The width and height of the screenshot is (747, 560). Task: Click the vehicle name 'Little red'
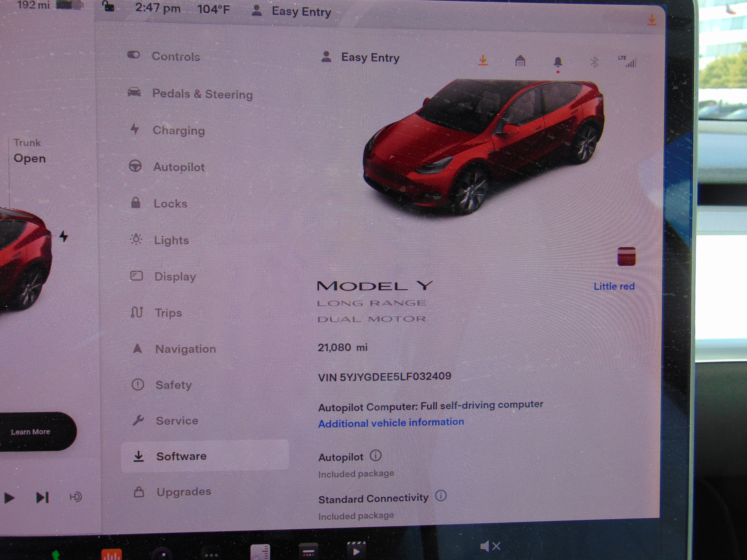point(614,286)
